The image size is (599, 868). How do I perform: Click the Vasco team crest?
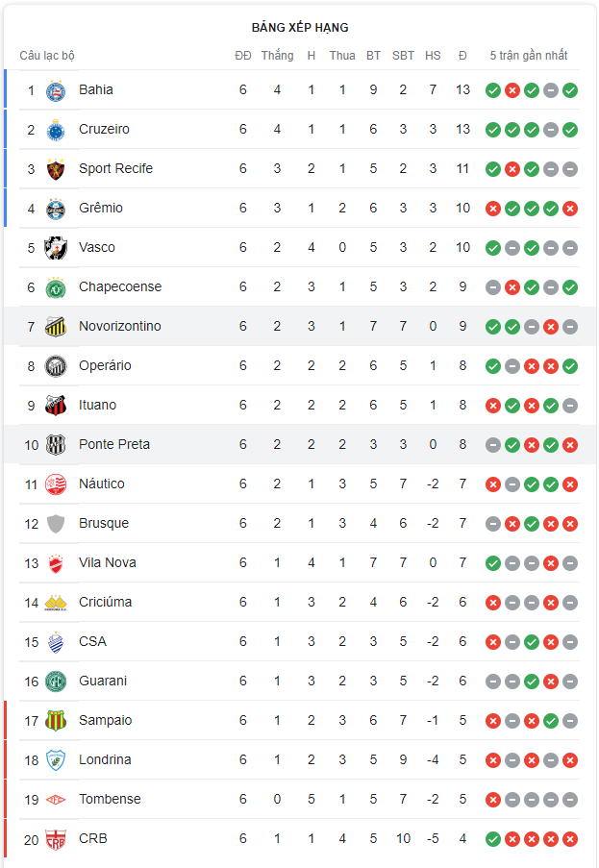56,247
